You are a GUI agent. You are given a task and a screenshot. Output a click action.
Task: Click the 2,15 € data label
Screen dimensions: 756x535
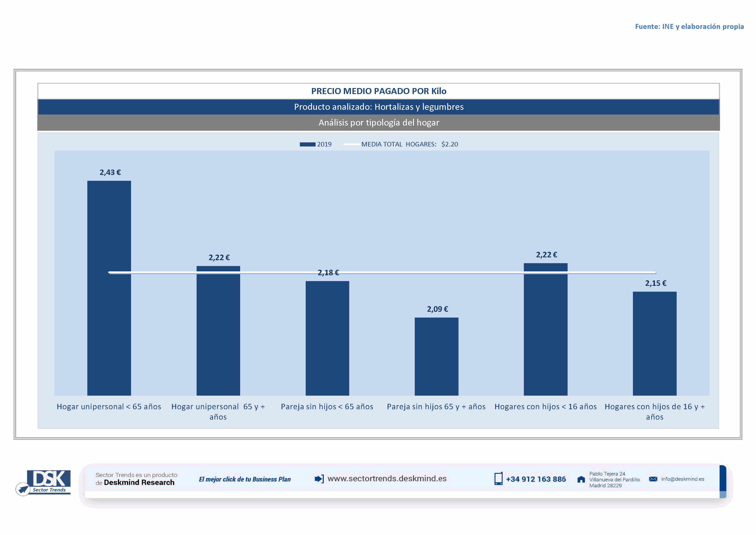pyautogui.click(x=656, y=283)
